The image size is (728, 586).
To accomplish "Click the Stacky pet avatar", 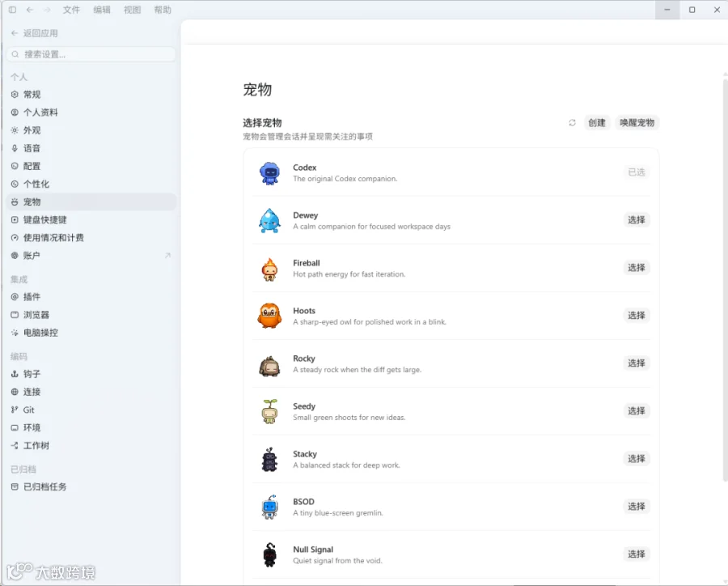I will click(269, 460).
